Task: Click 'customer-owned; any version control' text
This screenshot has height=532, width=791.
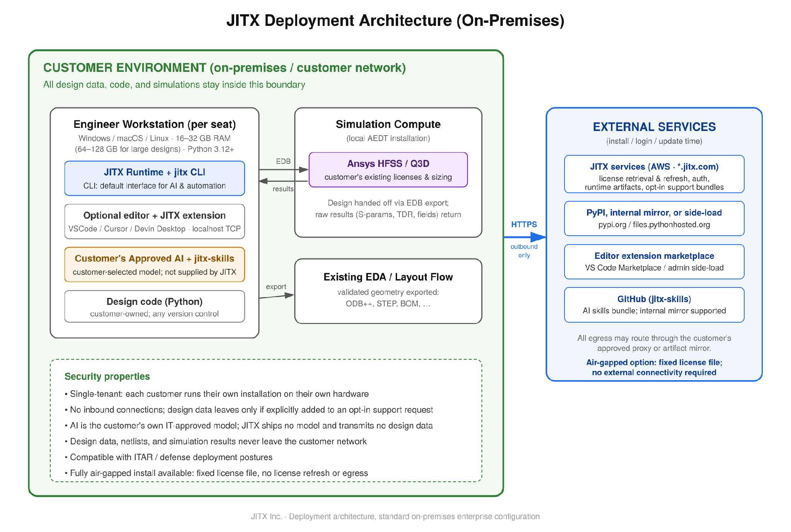Action: click(155, 314)
